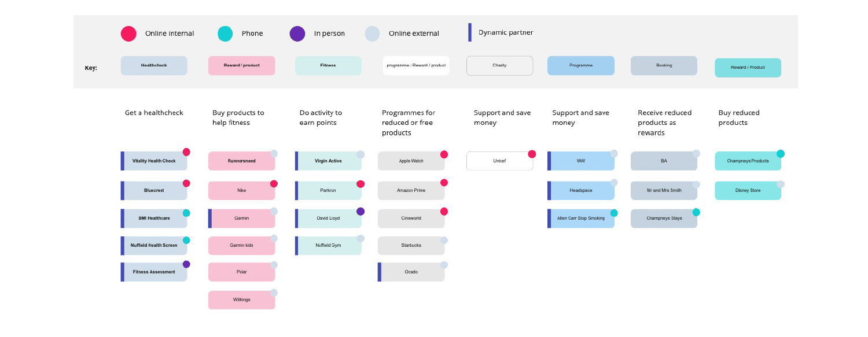Image resolution: width=868 pixels, height=337 pixels.
Task: Select the Get a healthcheck column heading
Action: pos(154,113)
